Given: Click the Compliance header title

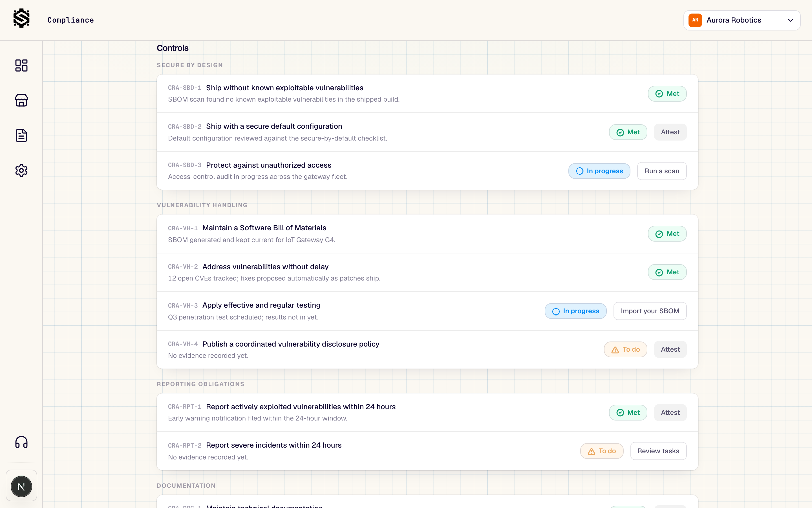Looking at the screenshot, I should (x=70, y=20).
